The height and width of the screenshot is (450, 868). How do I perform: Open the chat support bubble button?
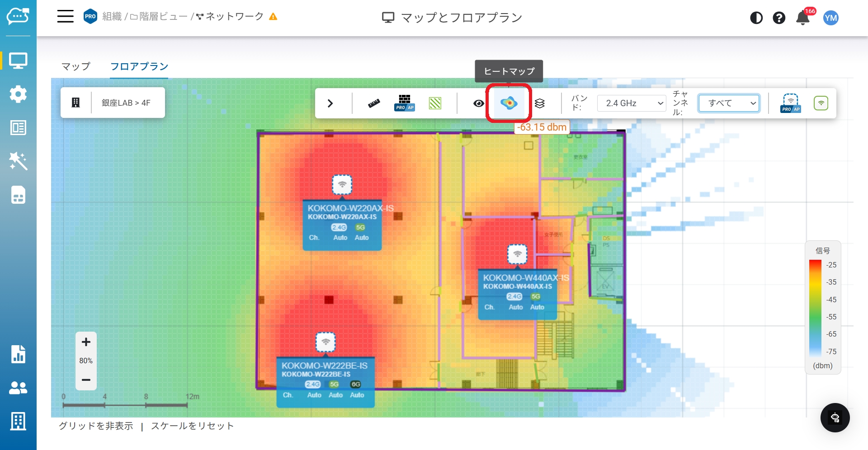tap(835, 417)
